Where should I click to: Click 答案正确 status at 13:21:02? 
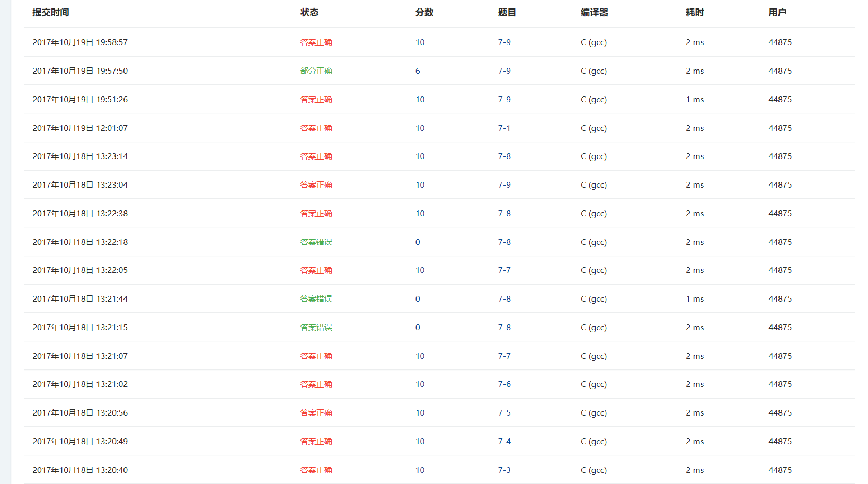(x=316, y=384)
